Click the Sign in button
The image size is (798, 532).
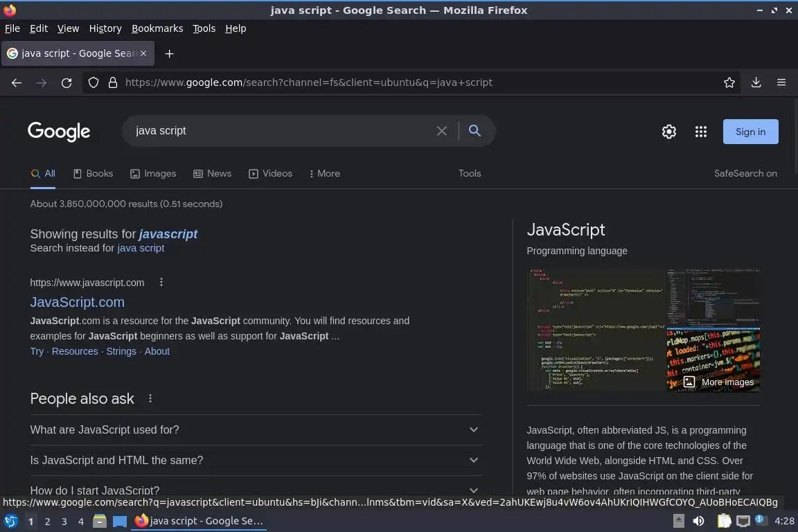point(751,132)
